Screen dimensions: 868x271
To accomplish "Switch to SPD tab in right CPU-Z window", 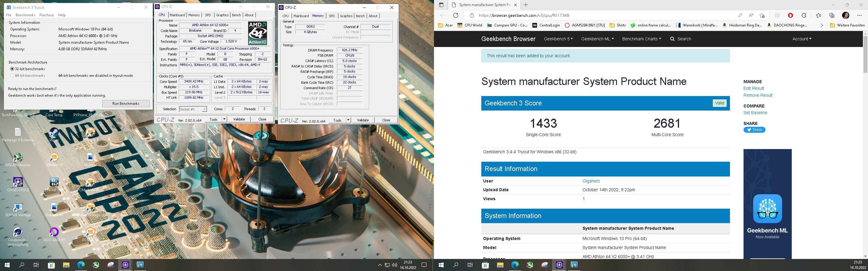I will coord(332,16).
